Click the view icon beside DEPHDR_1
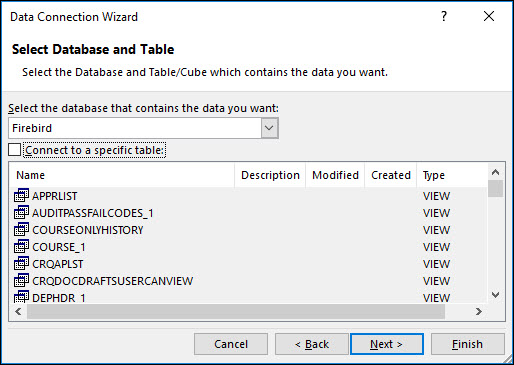The height and width of the screenshot is (365, 514). coord(21,296)
